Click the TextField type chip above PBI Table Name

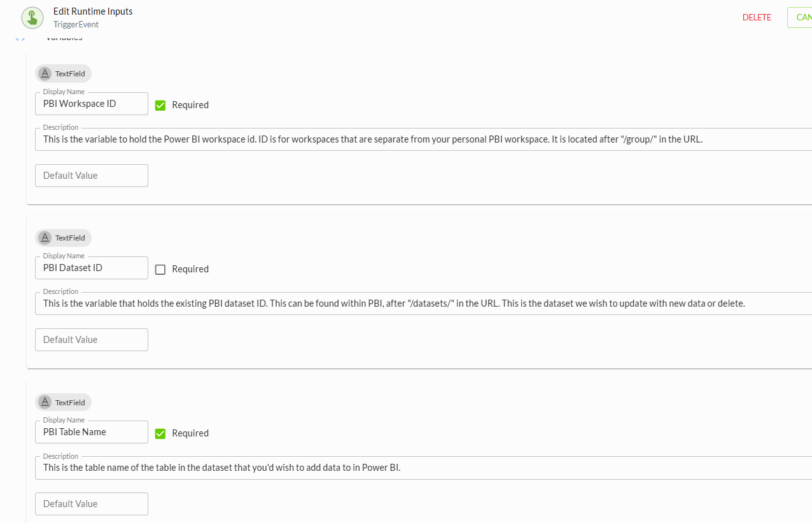(x=63, y=402)
